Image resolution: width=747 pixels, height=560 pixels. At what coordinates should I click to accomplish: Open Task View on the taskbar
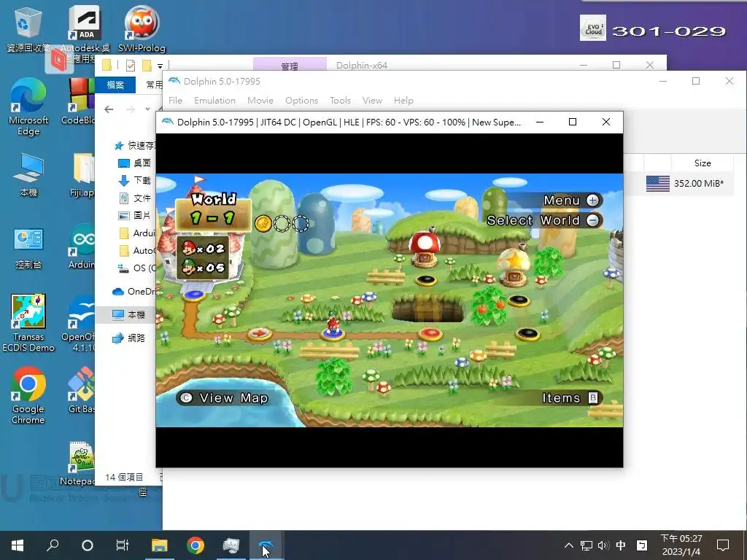tap(123, 545)
